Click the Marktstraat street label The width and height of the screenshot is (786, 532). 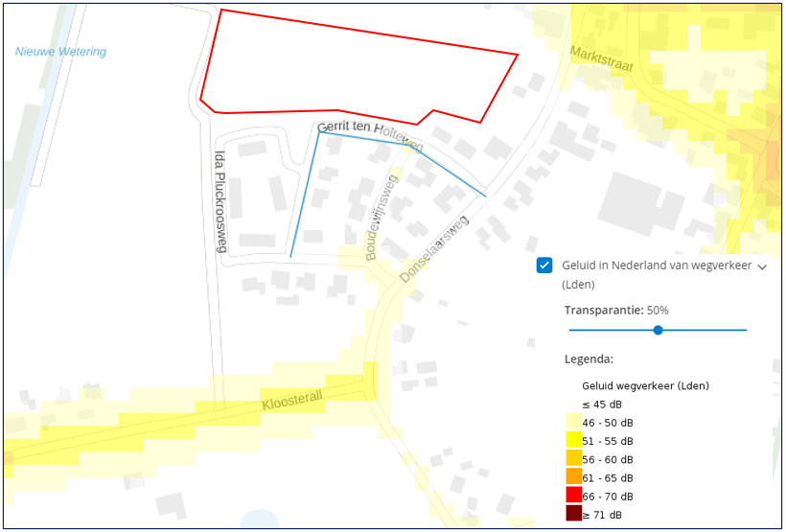pos(602,59)
